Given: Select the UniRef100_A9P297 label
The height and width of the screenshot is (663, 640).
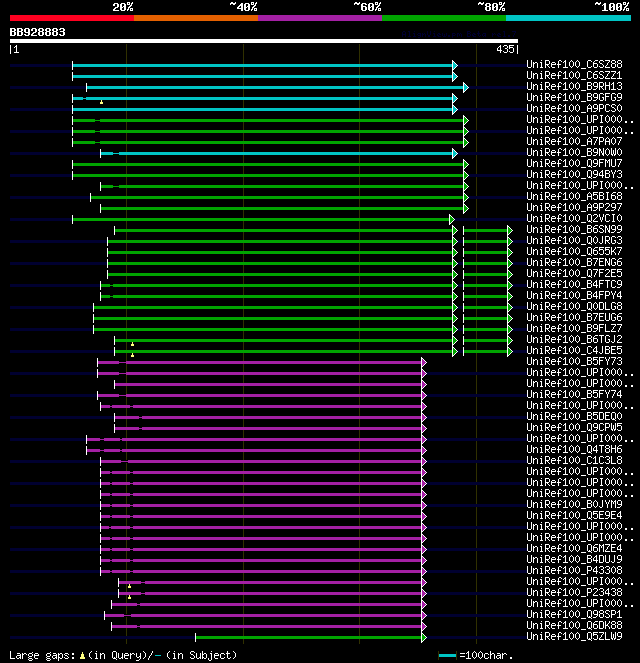Looking at the screenshot, I should pyautogui.click(x=574, y=207).
